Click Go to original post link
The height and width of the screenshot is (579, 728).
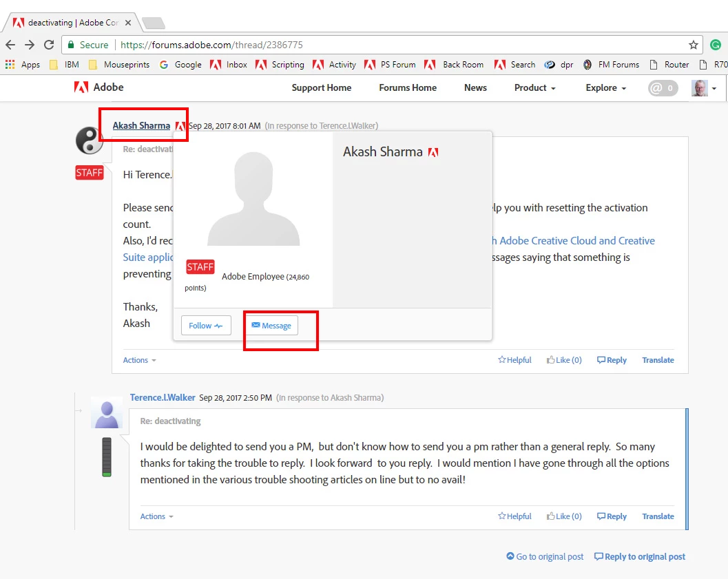pyautogui.click(x=545, y=557)
